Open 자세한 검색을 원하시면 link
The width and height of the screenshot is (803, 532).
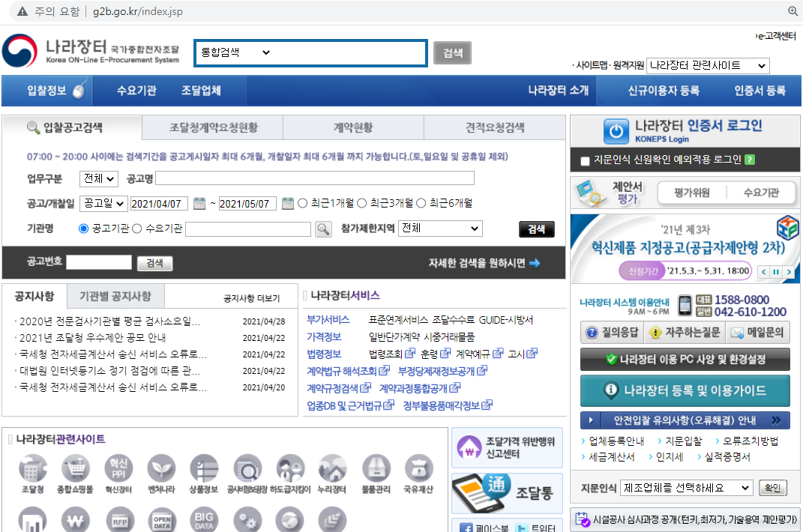(484, 263)
